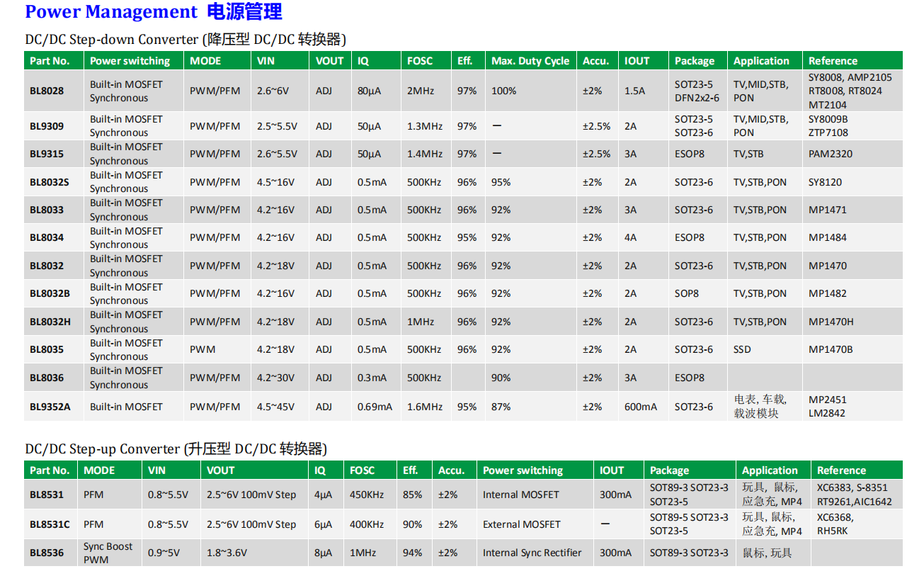Image resolution: width=924 pixels, height=576 pixels.
Task: Click the 'Power Management 电源管理' page title
Action: tap(154, 11)
